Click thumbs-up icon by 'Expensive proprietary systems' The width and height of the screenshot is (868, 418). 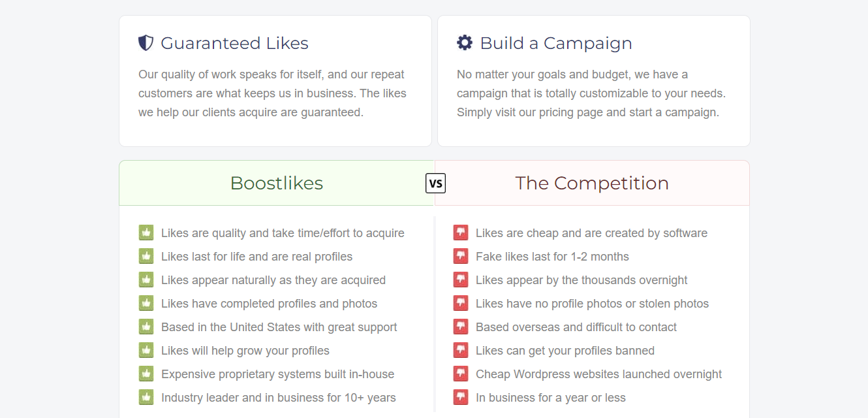coord(146,374)
